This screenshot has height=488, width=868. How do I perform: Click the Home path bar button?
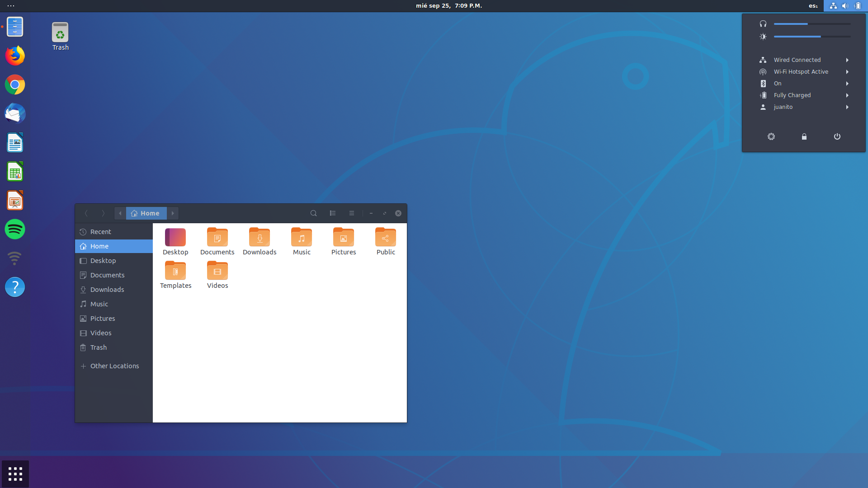click(146, 213)
